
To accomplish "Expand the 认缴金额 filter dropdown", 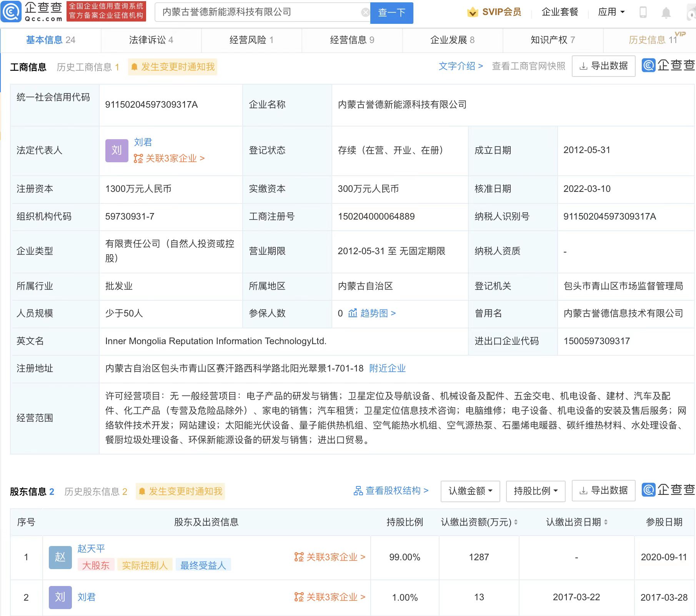I will 470,491.
